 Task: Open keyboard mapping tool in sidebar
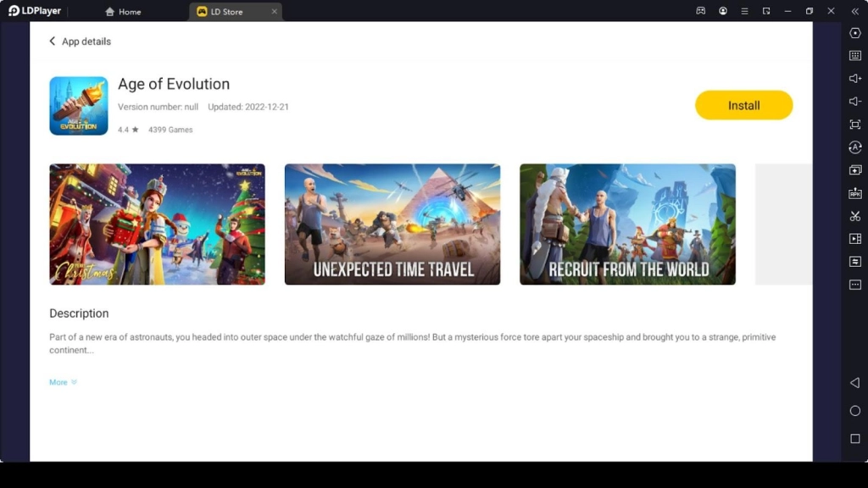(854, 55)
